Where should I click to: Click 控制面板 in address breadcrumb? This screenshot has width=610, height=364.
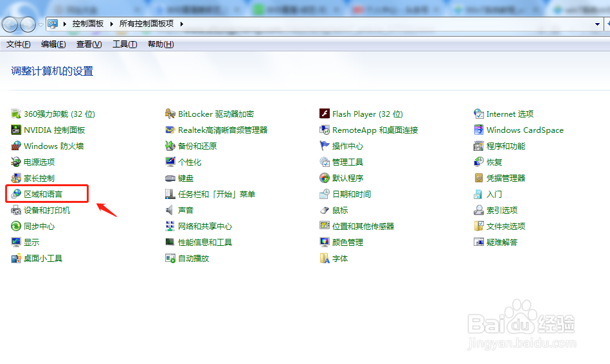click(x=88, y=24)
